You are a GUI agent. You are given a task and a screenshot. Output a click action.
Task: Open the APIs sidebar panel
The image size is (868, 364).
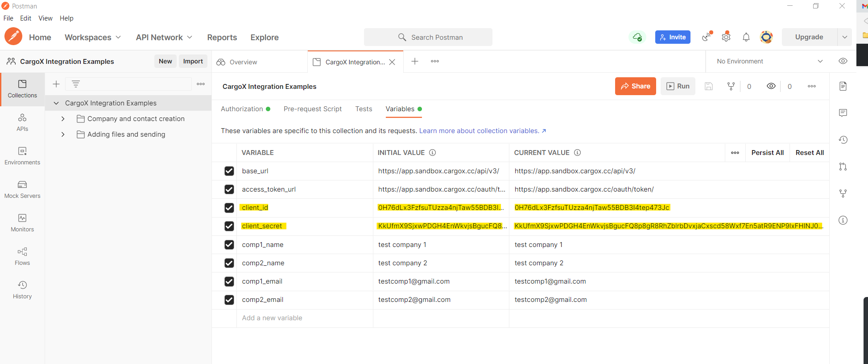[x=22, y=123]
